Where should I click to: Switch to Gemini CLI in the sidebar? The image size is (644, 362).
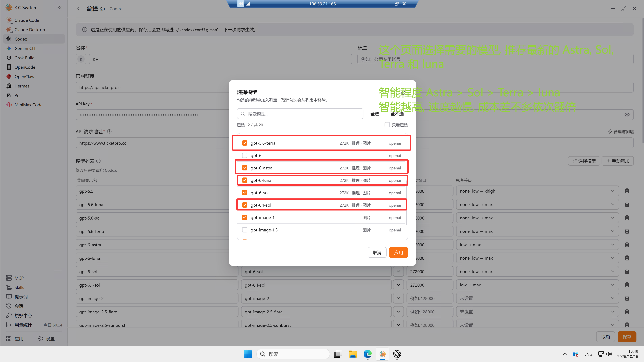(34, 48)
